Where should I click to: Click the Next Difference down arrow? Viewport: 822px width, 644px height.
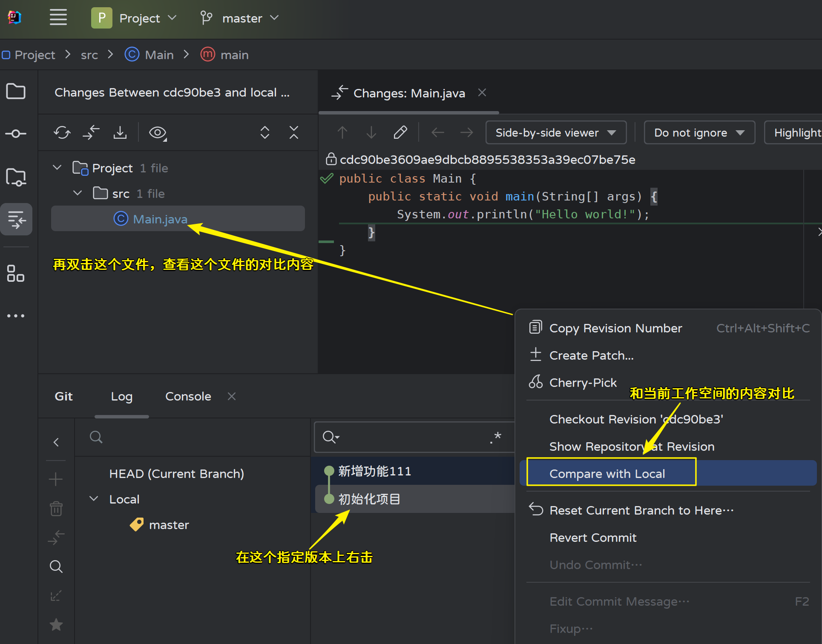(371, 133)
